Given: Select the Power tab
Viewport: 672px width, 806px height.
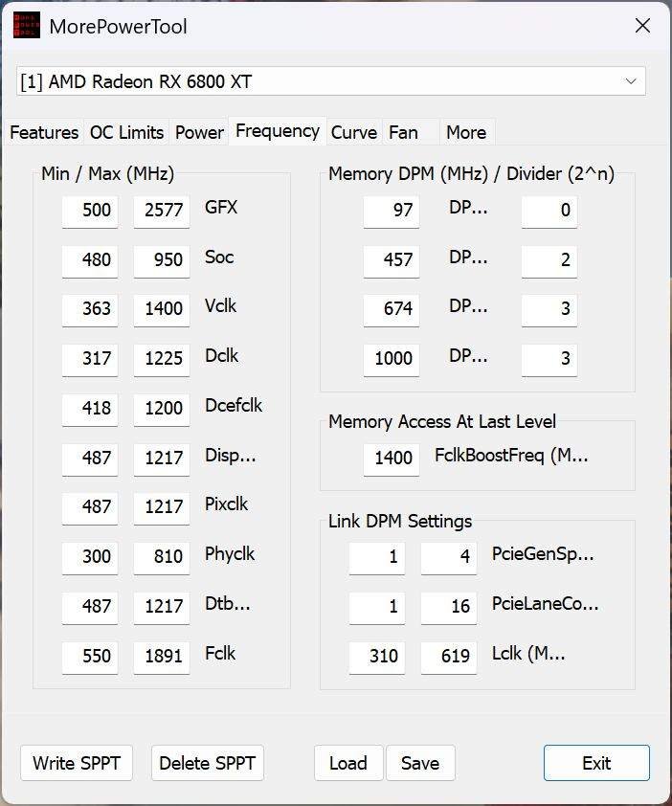Looking at the screenshot, I should pyautogui.click(x=199, y=132).
